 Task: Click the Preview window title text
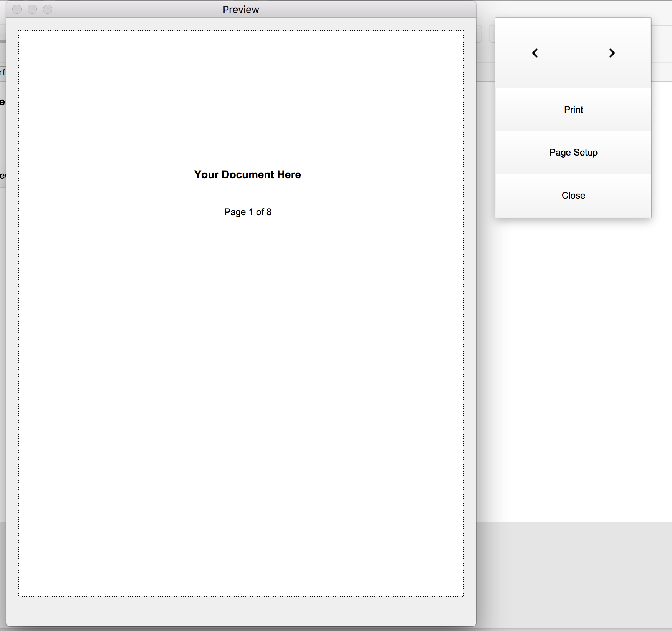tap(241, 10)
